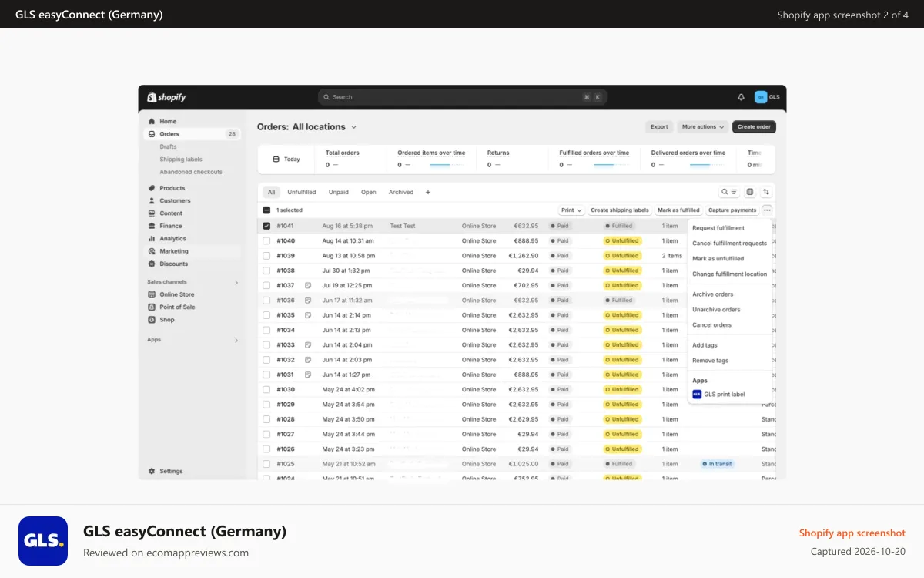Viewport: 924px width, 578px height.
Task: Open the sort orders icon
Action: point(766,192)
